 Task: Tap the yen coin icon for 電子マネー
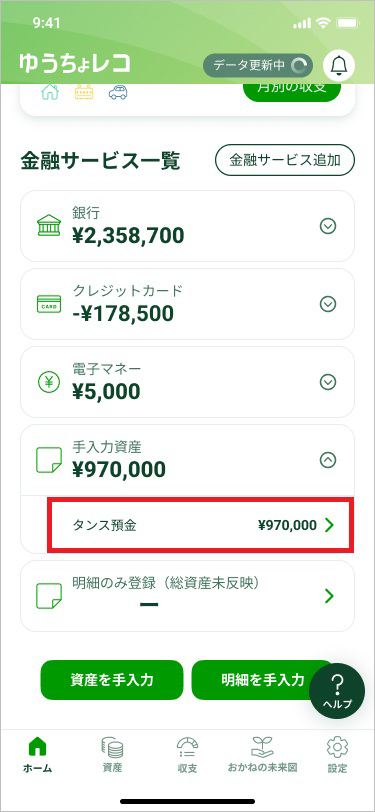click(49, 382)
